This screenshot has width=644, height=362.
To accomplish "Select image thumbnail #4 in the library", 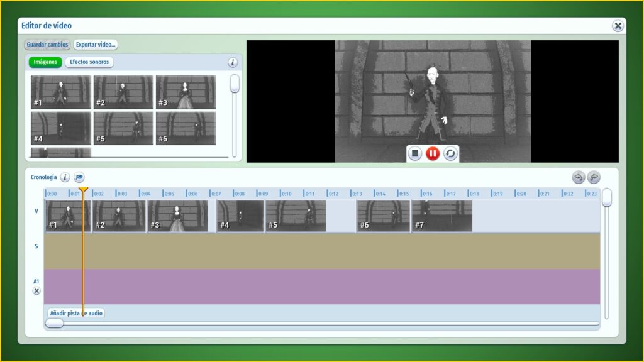I will (x=61, y=128).
